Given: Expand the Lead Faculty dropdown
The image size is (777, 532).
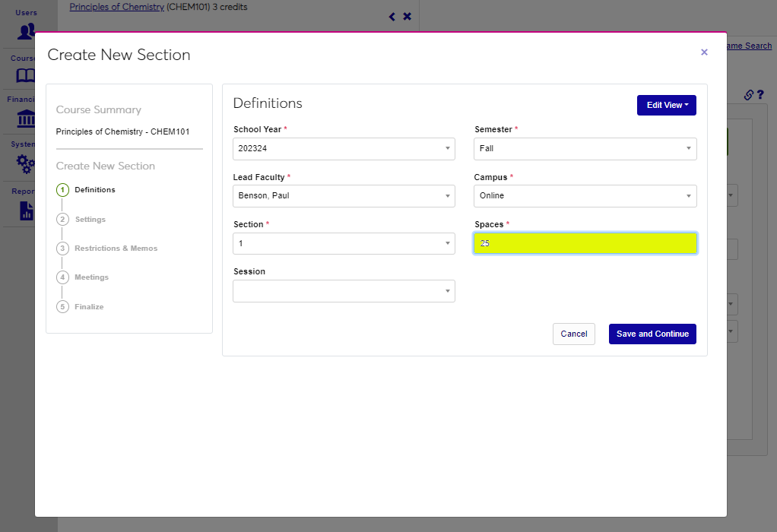Looking at the screenshot, I should 344,196.
